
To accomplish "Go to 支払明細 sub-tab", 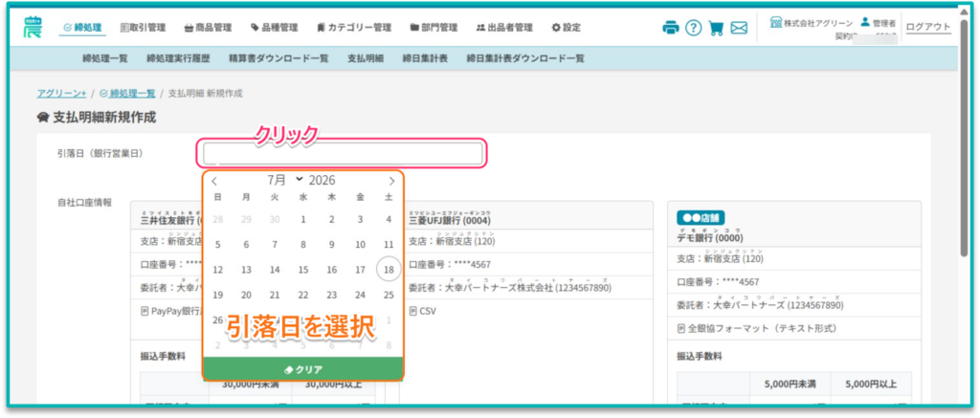I will pos(366,58).
